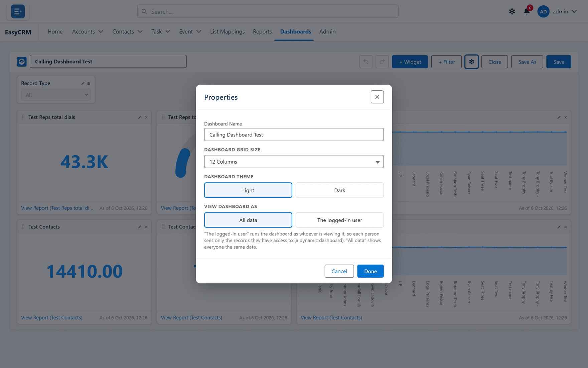Open View Report (Test Reps total di... link

[x=57, y=208]
